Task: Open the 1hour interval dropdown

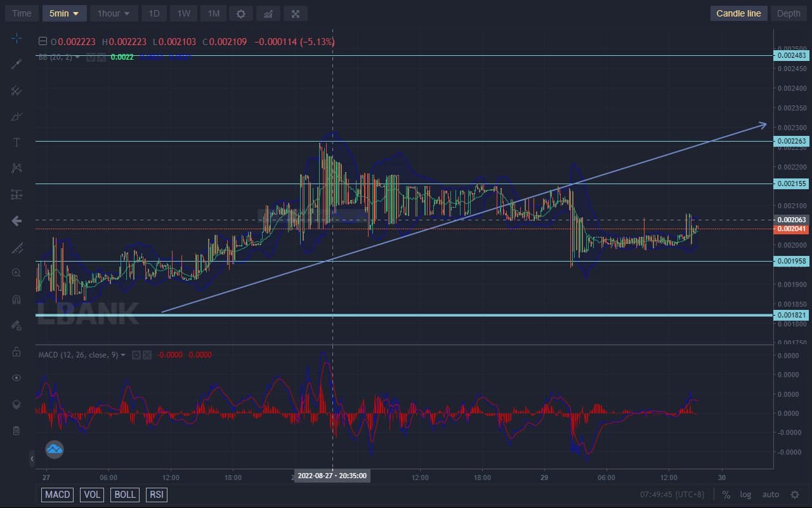Action: click(x=114, y=13)
